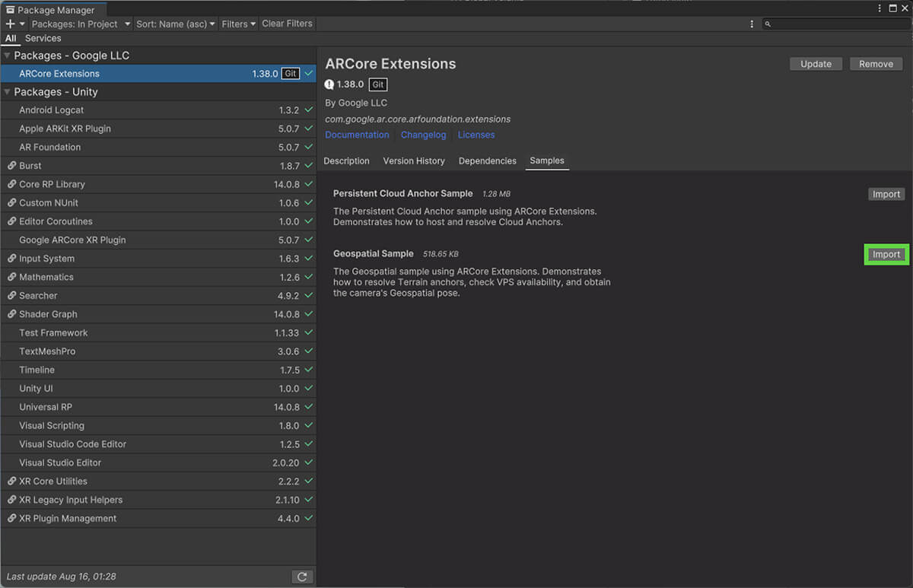Image resolution: width=913 pixels, height=588 pixels.
Task: Open the Version History tab
Action: [414, 161]
